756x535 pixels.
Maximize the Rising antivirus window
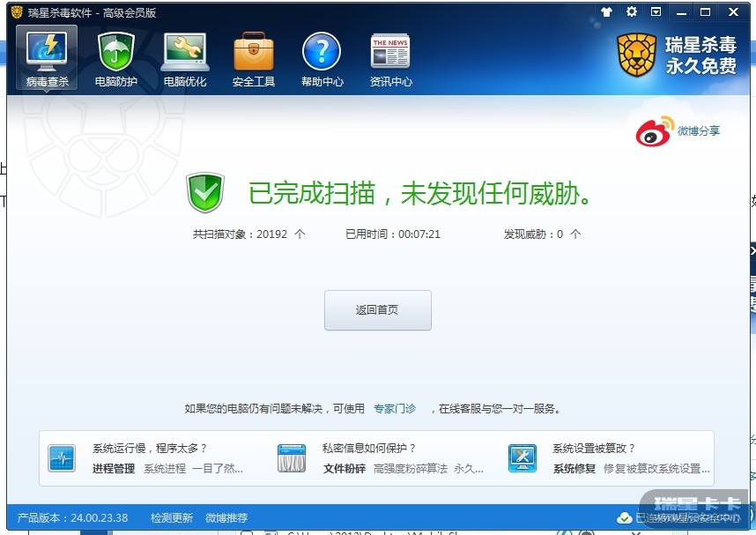[705, 12]
